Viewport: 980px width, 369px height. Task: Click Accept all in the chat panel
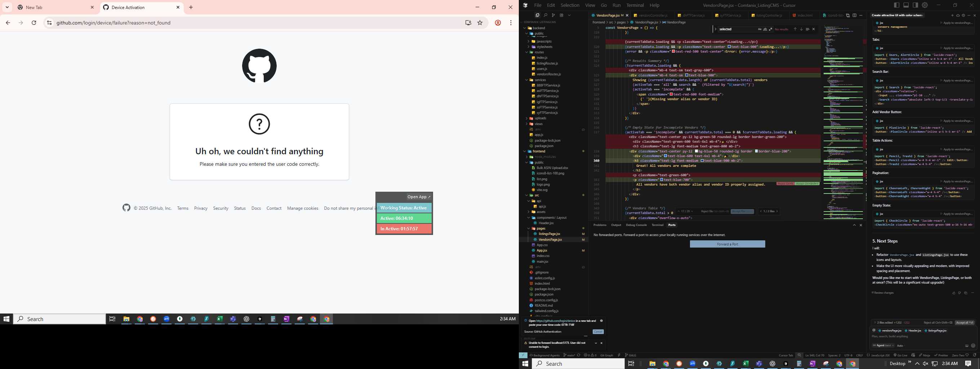point(965,323)
